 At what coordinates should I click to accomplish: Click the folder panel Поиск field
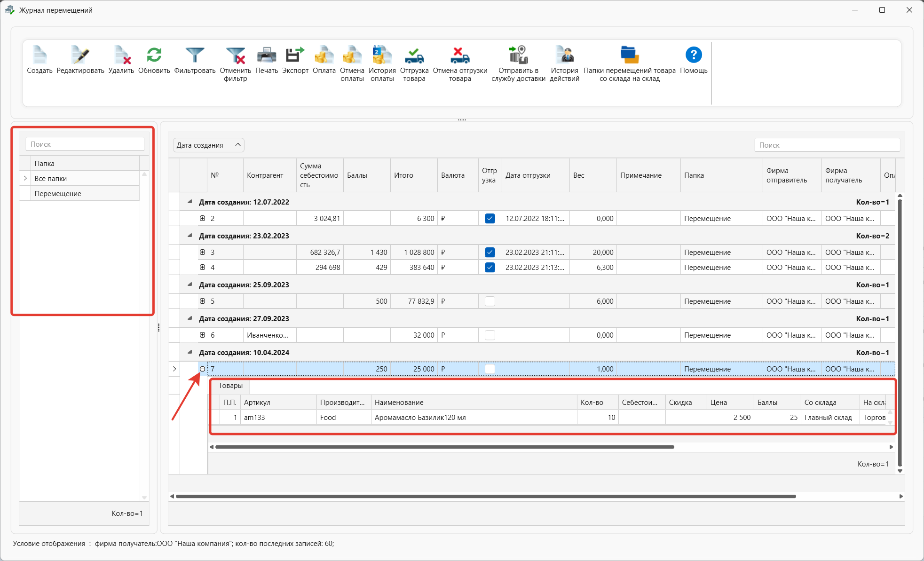pyautogui.click(x=85, y=144)
